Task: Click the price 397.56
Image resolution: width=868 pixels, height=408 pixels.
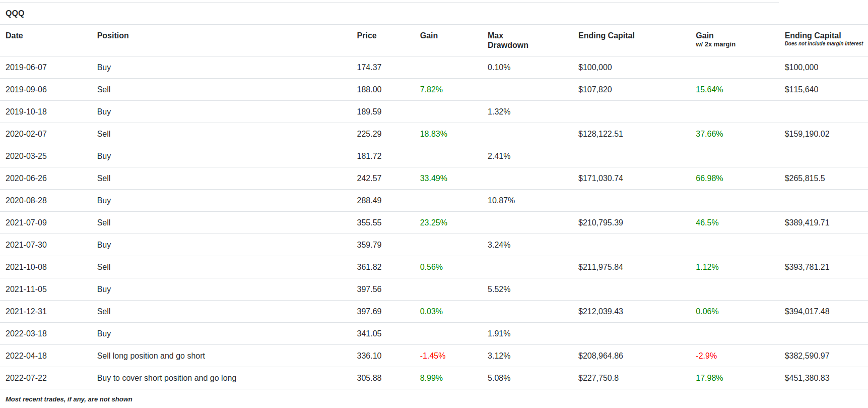Action: point(369,289)
